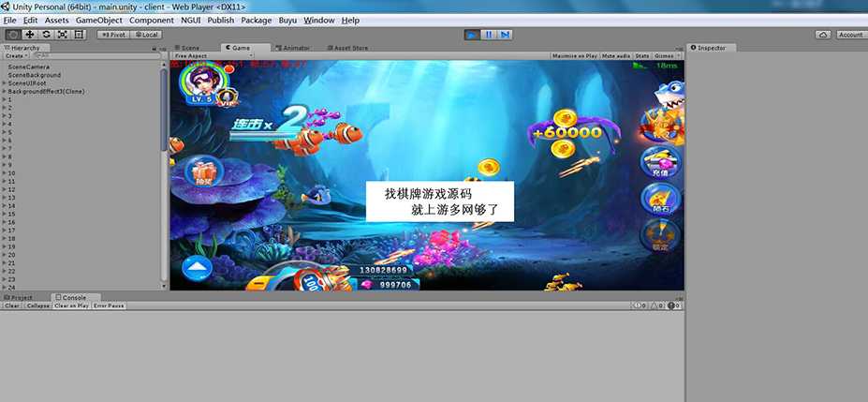868x402 pixels.
Task: Open the Cloud services panel
Action: 823,35
